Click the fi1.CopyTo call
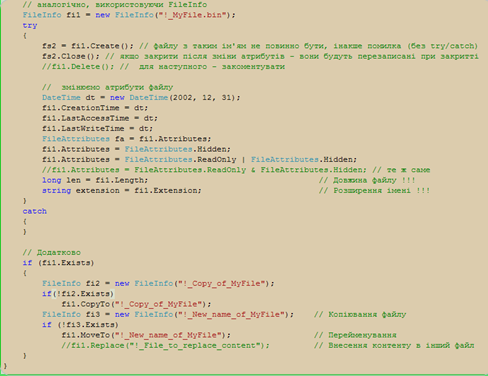 click(136, 304)
